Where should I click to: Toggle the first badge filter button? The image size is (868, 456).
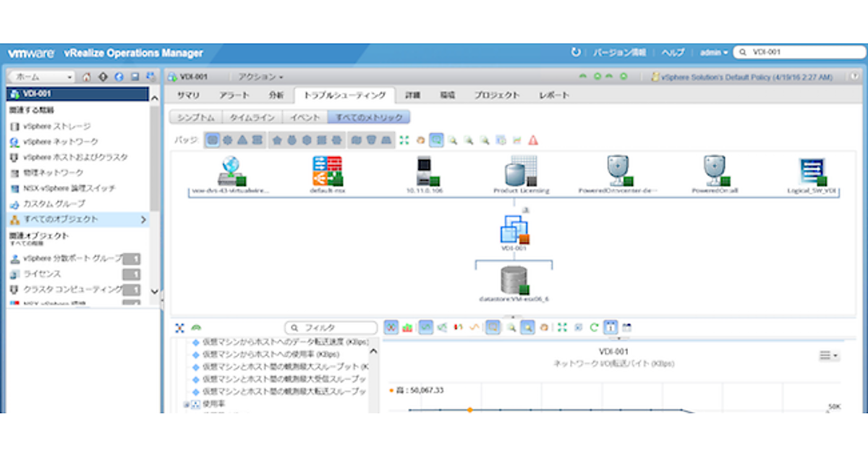(x=213, y=140)
